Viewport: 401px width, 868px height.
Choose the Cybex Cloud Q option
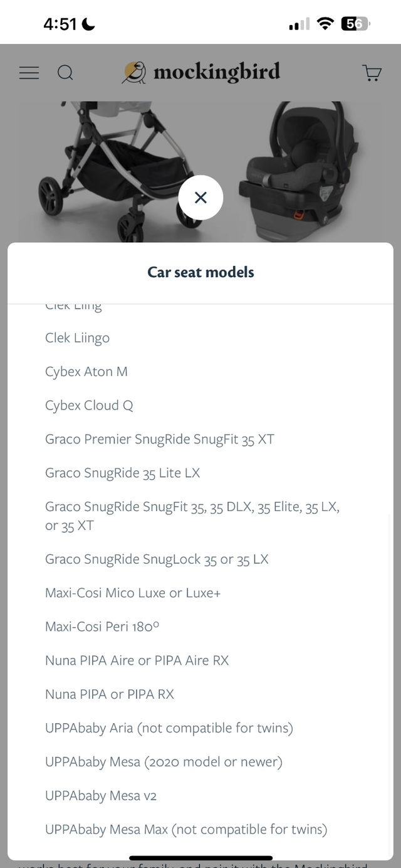88,406
